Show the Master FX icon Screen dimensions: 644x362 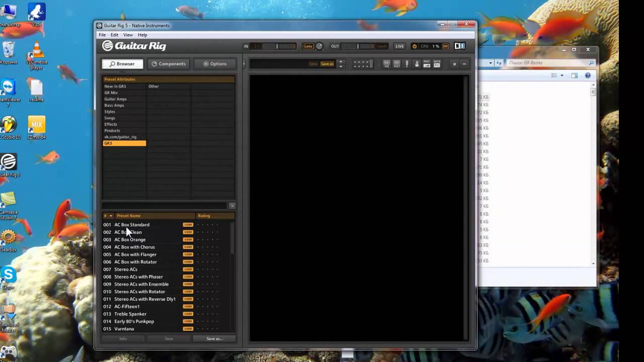(437, 64)
